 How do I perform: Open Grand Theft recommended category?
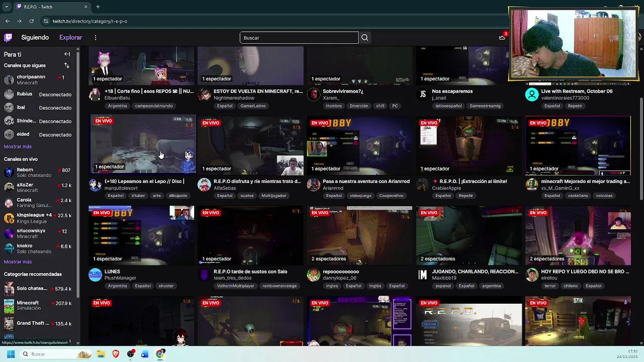coord(38,323)
